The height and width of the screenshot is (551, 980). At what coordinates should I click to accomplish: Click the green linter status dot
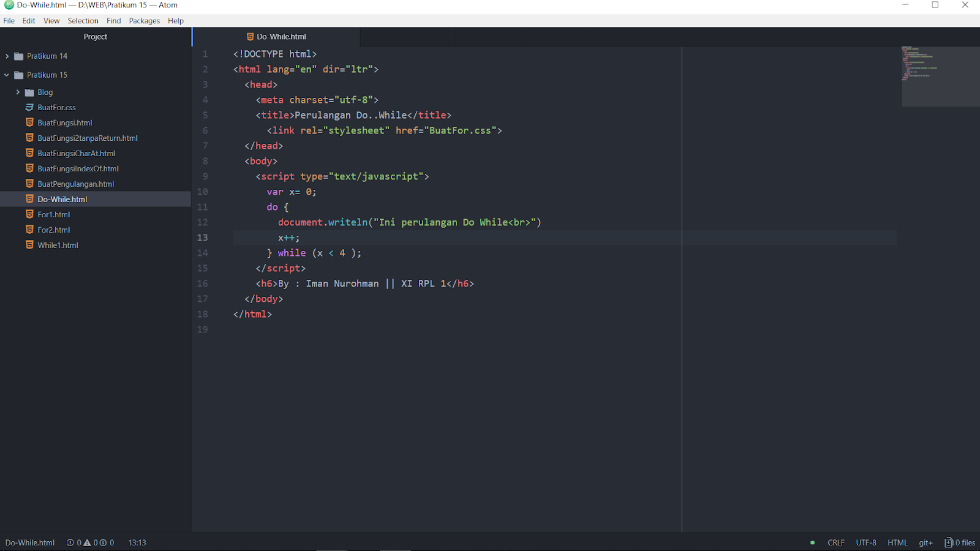coord(812,542)
